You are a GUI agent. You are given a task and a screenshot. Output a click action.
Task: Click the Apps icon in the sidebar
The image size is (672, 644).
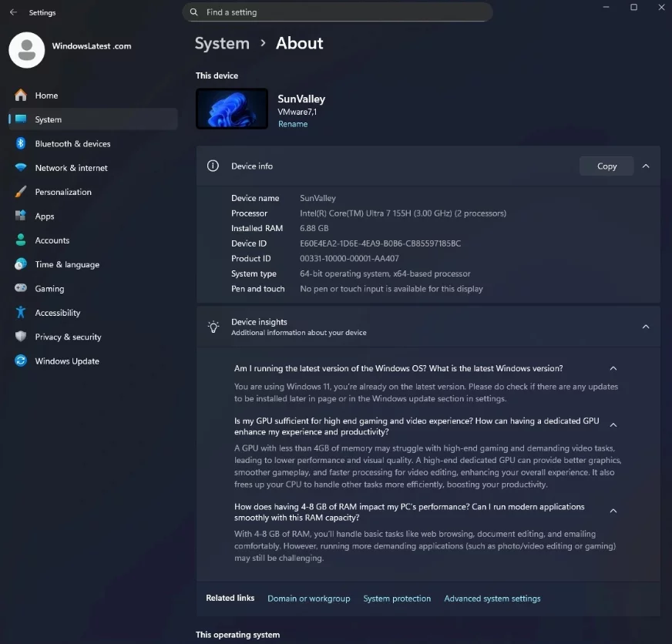click(21, 216)
